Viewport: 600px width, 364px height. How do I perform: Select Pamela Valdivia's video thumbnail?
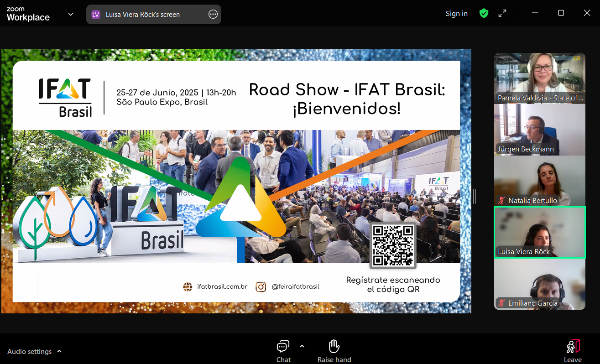tap(540, 78)
